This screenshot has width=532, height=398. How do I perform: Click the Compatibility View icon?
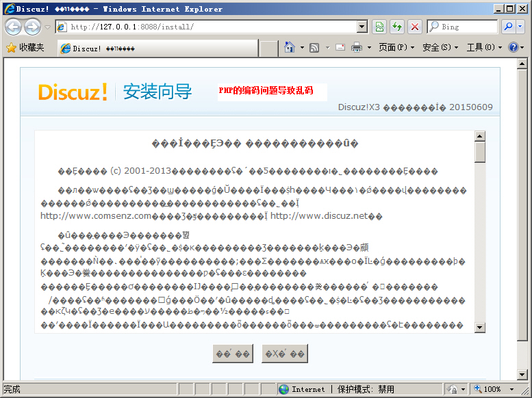click(379, 27)
